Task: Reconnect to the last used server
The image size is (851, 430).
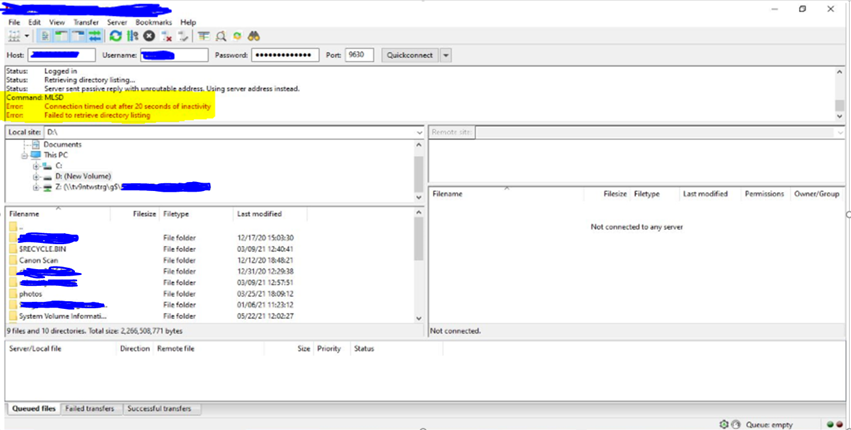Action: click(183, 36)
